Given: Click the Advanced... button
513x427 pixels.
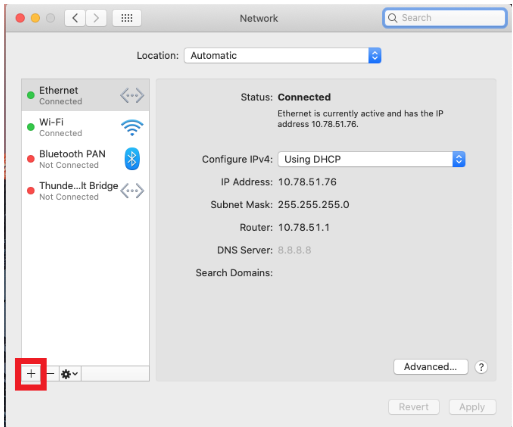Looking at the screenshot, I should point(430,367).
